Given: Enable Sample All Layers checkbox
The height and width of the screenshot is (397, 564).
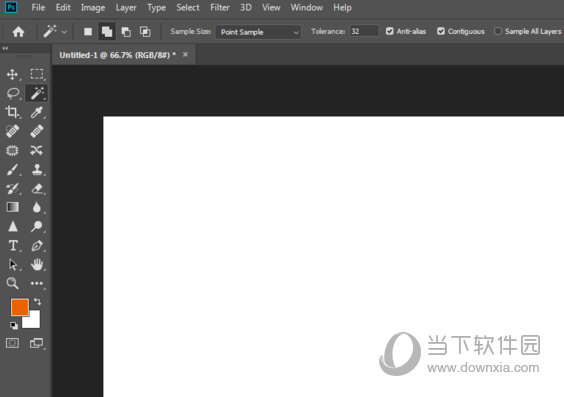Looking at the screenshot, I should click(498, 31).
